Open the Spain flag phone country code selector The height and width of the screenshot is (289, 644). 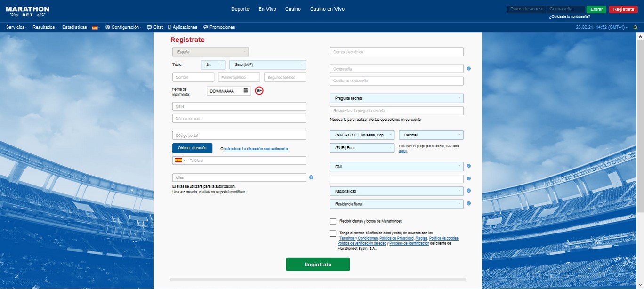[180, 160]
